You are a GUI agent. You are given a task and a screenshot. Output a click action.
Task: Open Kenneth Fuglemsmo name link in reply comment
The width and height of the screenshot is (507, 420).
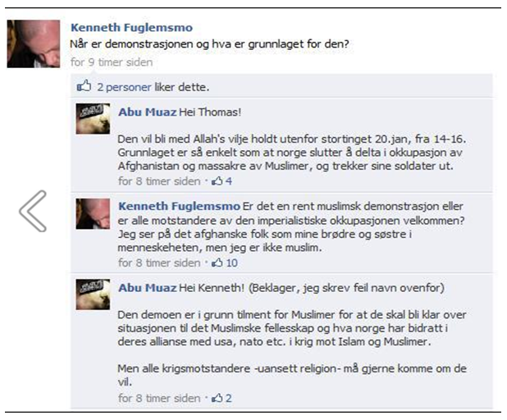(179, 206)
